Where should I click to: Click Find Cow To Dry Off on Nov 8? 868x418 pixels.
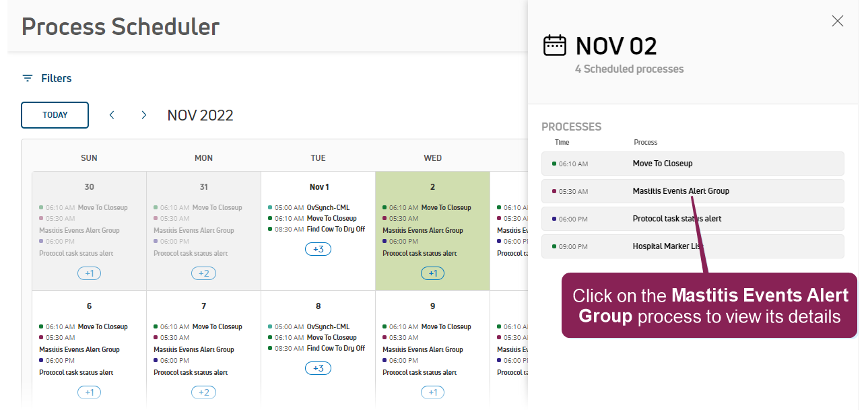tap(335, 348)
